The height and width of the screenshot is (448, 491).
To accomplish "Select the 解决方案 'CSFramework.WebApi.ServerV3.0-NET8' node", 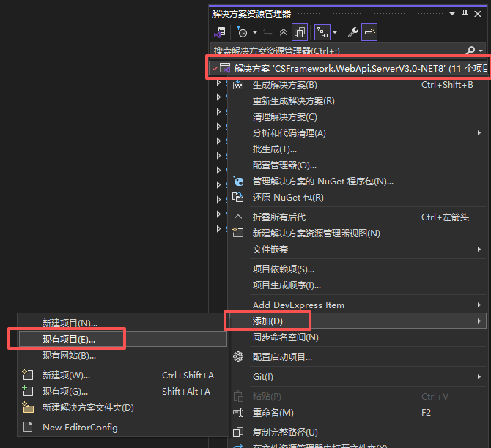I will tap(348, 68).
